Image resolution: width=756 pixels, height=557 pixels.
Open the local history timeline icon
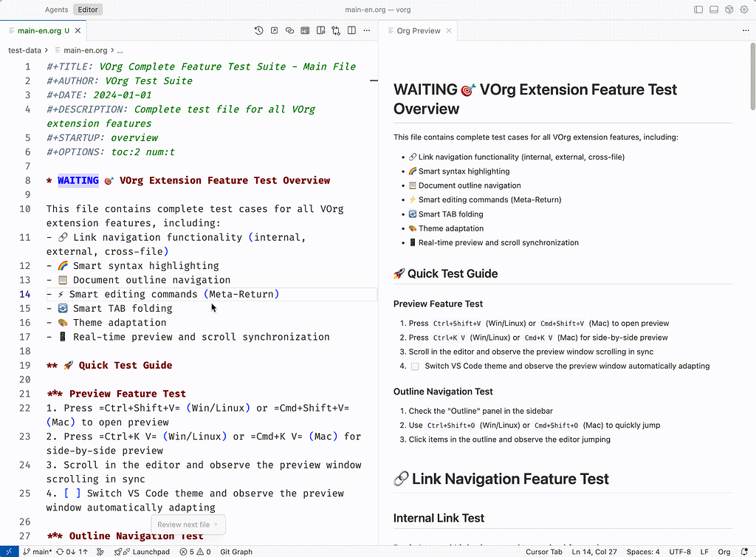(259, 30)
